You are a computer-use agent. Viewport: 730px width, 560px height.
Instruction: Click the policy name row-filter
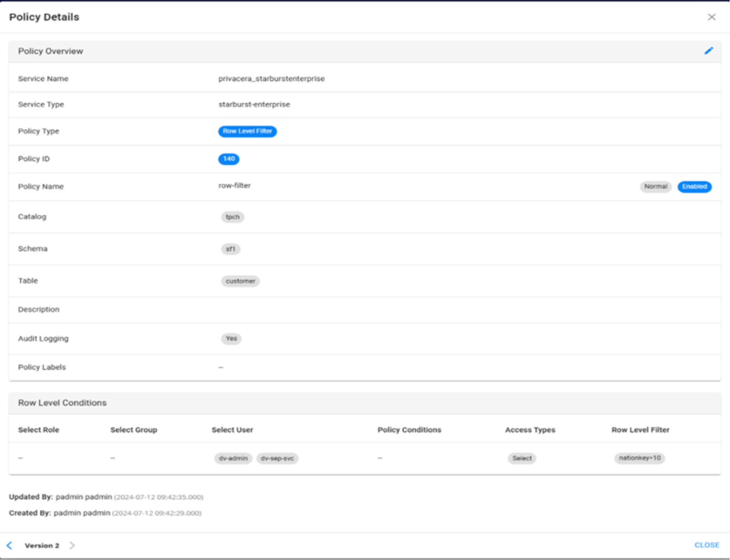234,185
